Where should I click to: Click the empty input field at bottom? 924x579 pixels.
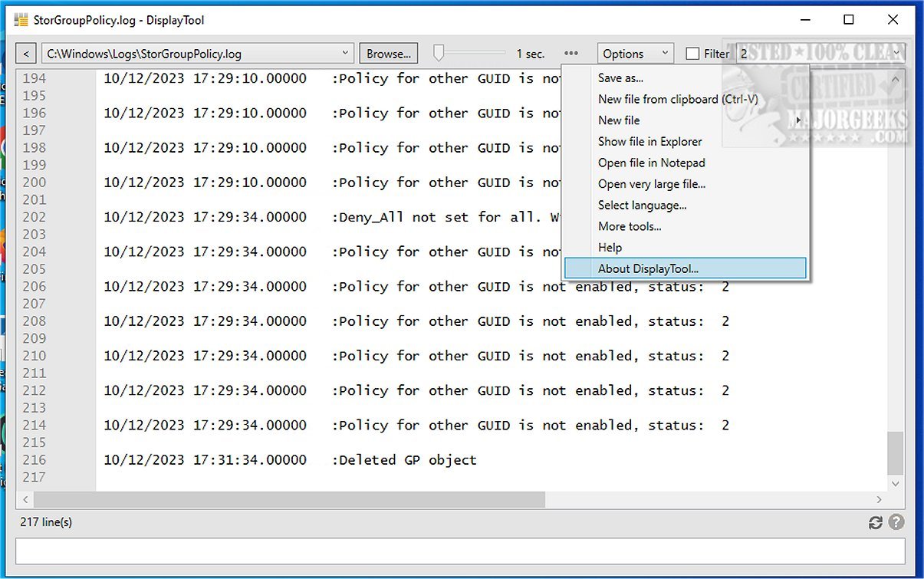click(460, 551)
